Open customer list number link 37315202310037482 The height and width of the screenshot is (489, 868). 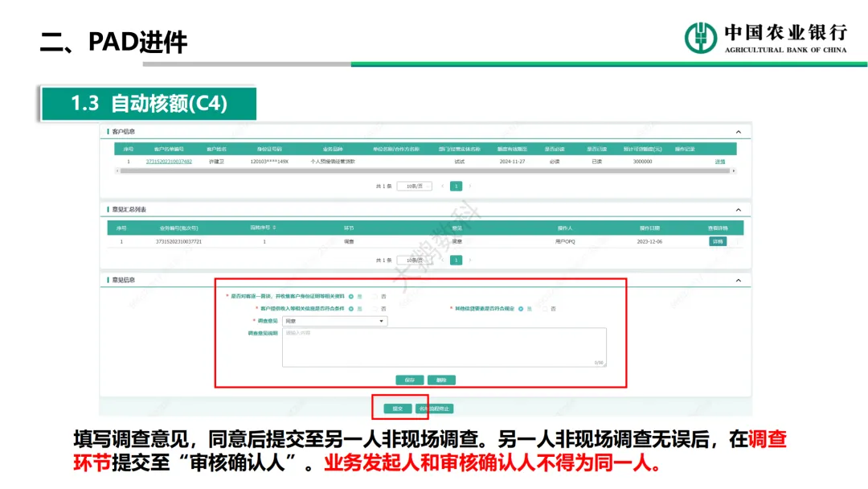[169, 162]
